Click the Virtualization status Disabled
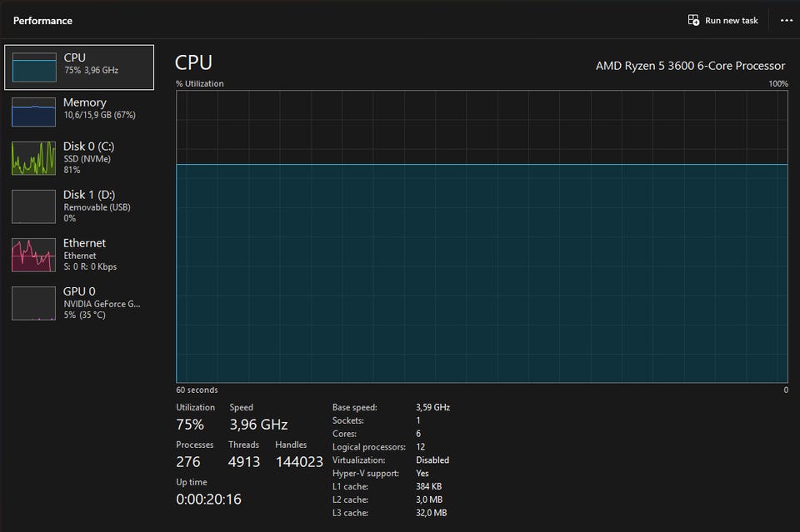800x532 pixels. (432, 460)
